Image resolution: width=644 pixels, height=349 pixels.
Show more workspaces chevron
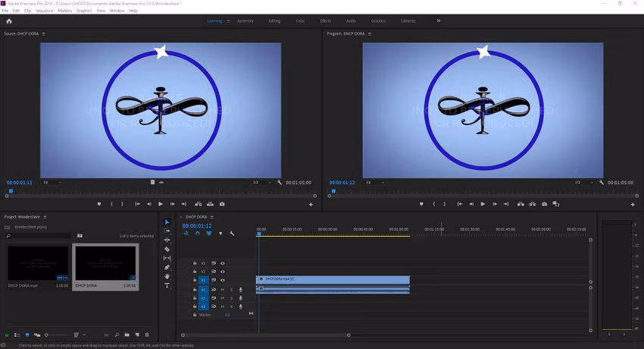pos(438,20)
